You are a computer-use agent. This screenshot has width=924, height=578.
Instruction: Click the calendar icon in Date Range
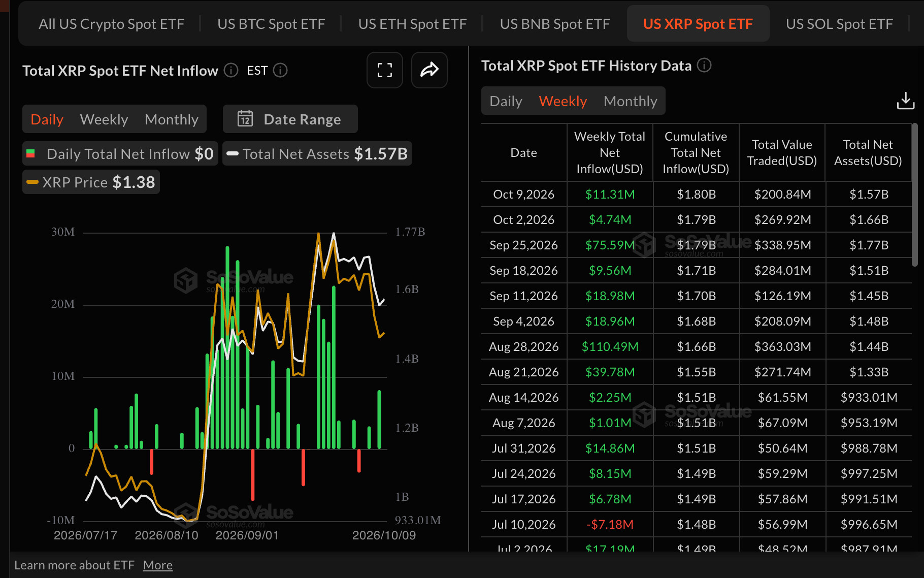click(x=245, y=119)
